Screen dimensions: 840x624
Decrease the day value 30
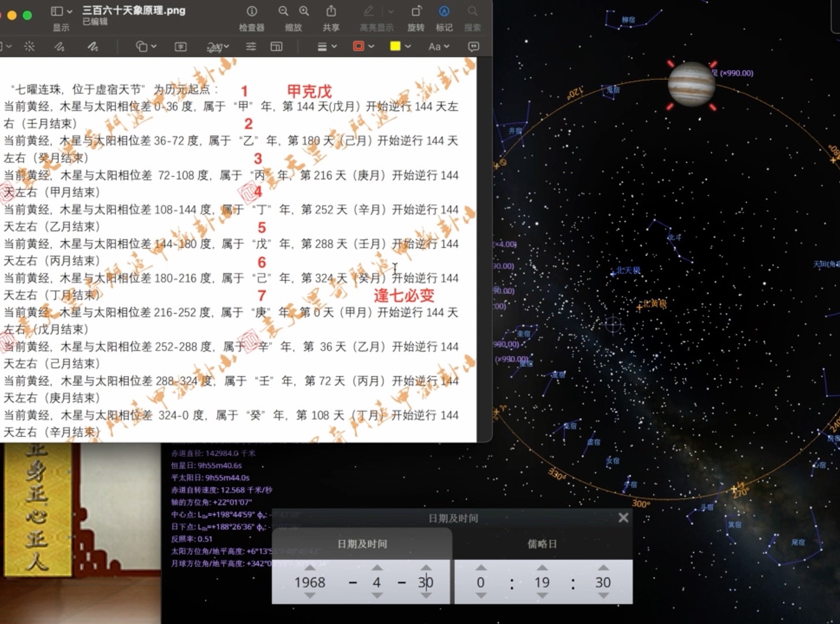(426, 596)
